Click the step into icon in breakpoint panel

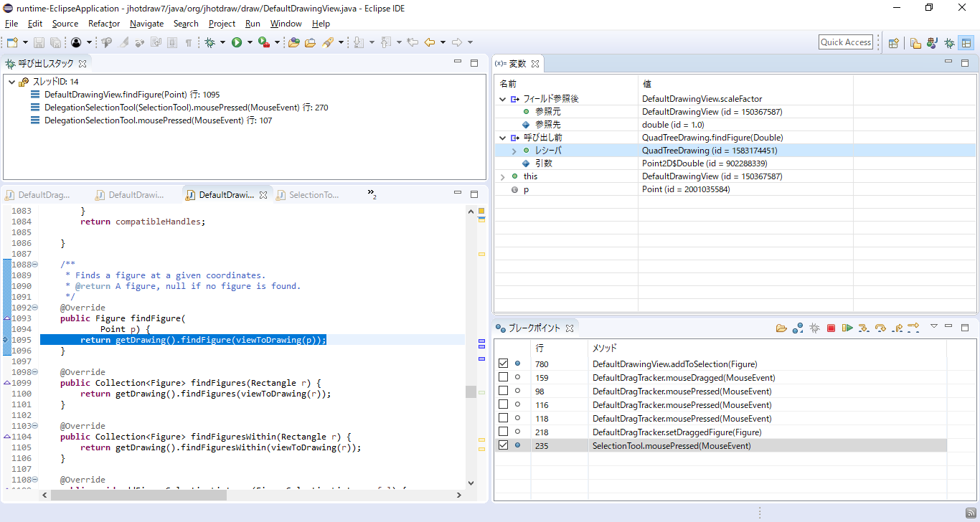[x=864, y=328]
